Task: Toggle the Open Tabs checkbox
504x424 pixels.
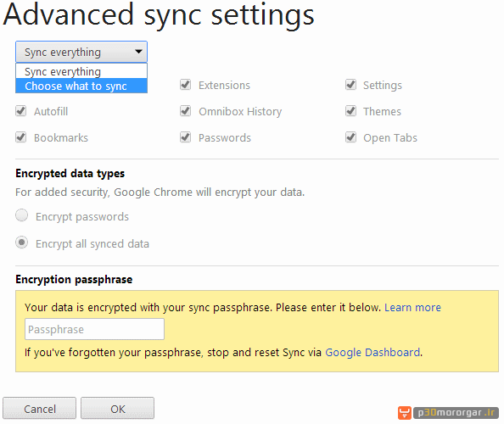Action: (x=350, y=137)
